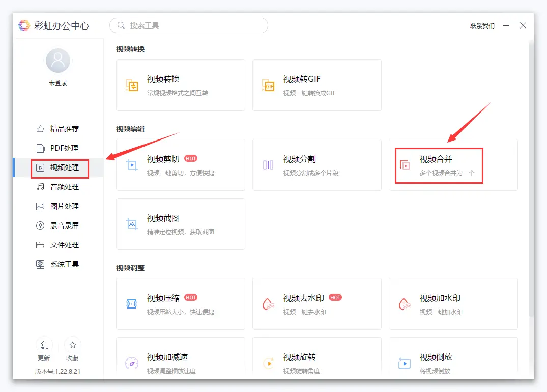Check for updates via 更新 icon
Image resolution: width=547 pixels, height=392 pixels.
coord(44,349)
